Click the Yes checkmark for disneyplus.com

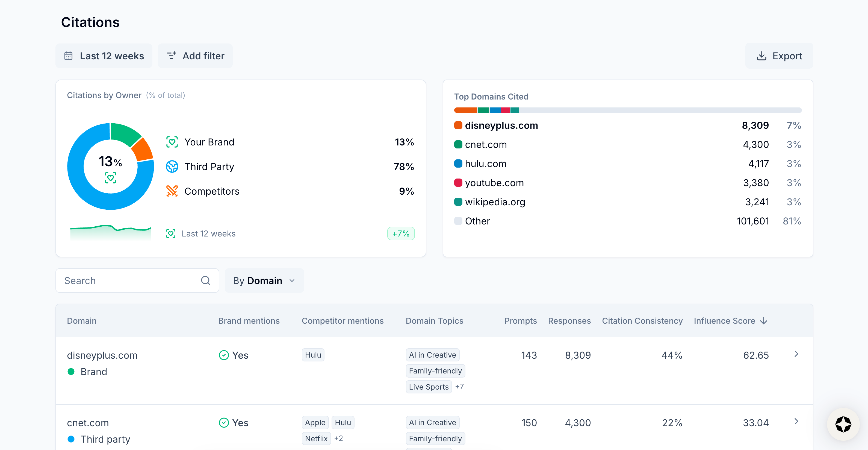(x=224, y=355)
